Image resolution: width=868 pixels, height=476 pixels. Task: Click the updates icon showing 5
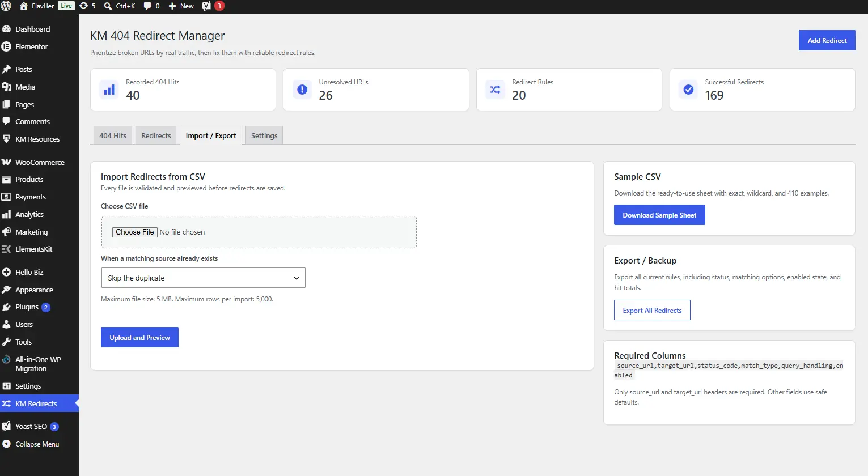83,6
